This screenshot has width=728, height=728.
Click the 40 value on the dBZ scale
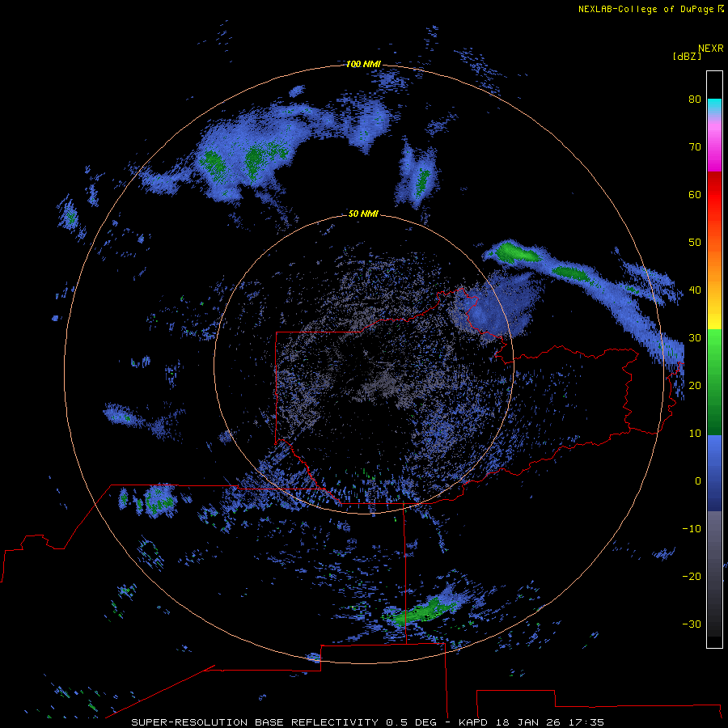(x=695, y=290)
